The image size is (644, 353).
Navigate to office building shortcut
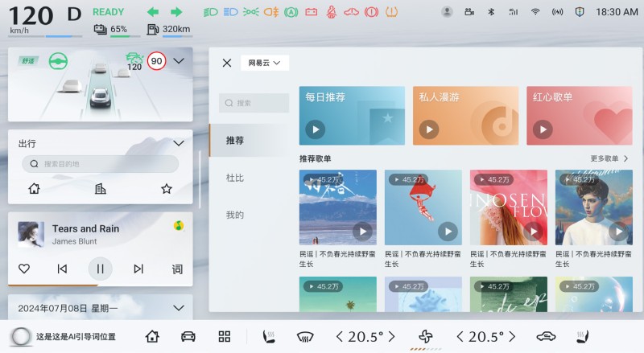(x=100, y=189)
